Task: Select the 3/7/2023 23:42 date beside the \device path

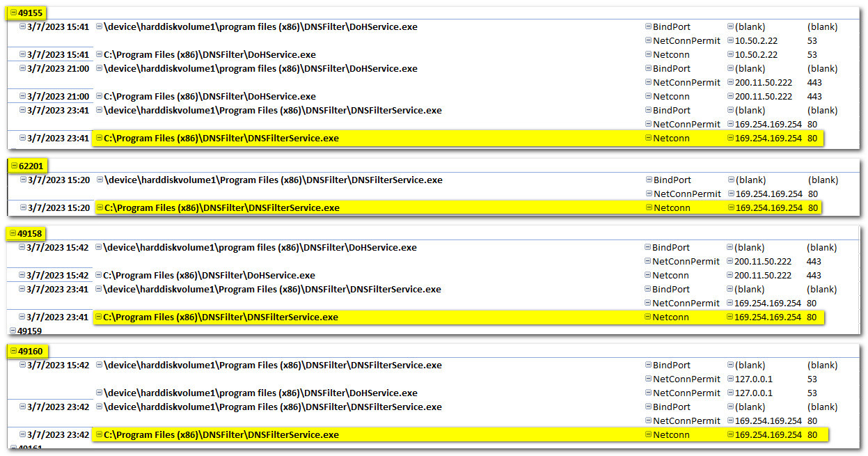Action: 58,407
